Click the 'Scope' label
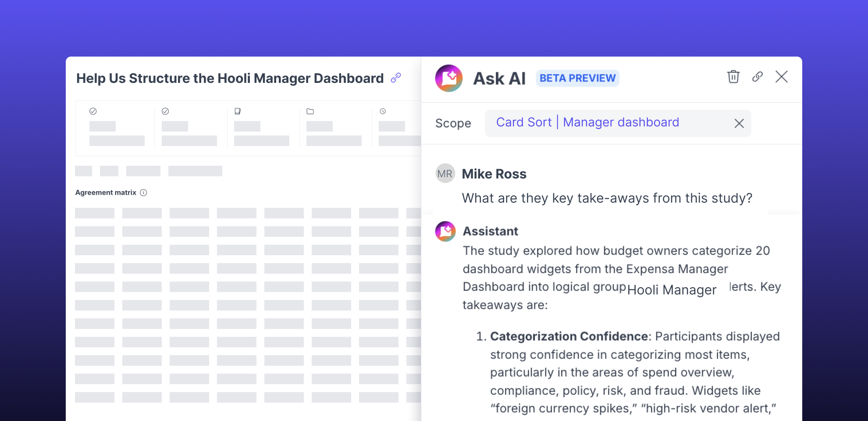This screenshot has width=868, height=421. 453,123
